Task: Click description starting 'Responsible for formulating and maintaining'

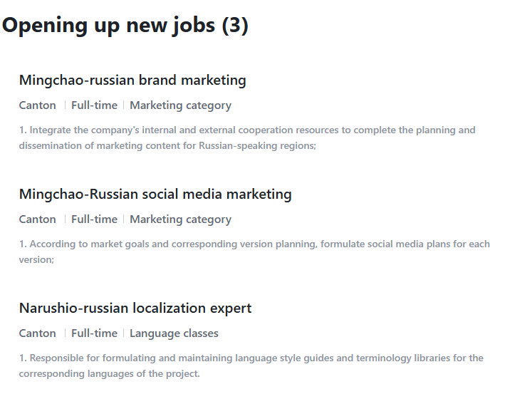Action: point(251,358)
